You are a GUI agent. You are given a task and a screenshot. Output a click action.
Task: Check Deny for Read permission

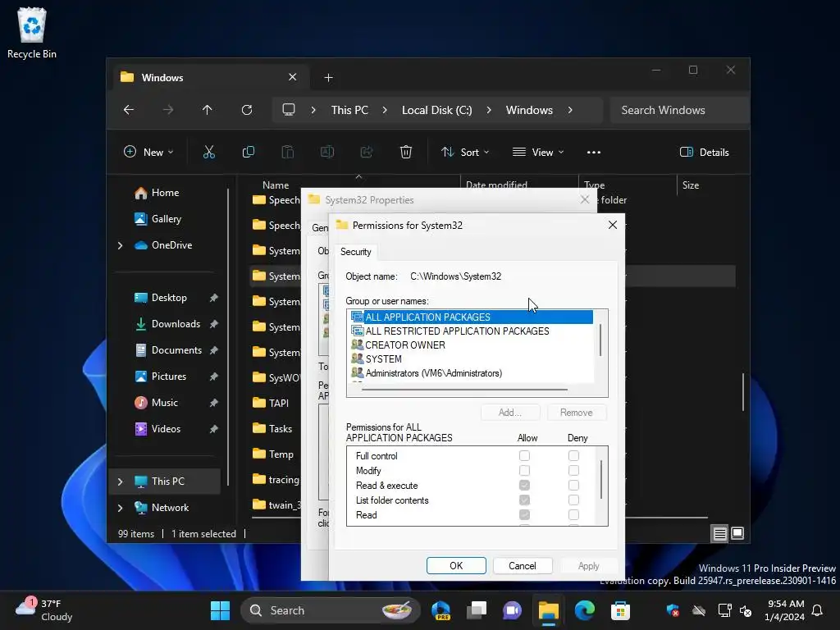tap(573, 515)
